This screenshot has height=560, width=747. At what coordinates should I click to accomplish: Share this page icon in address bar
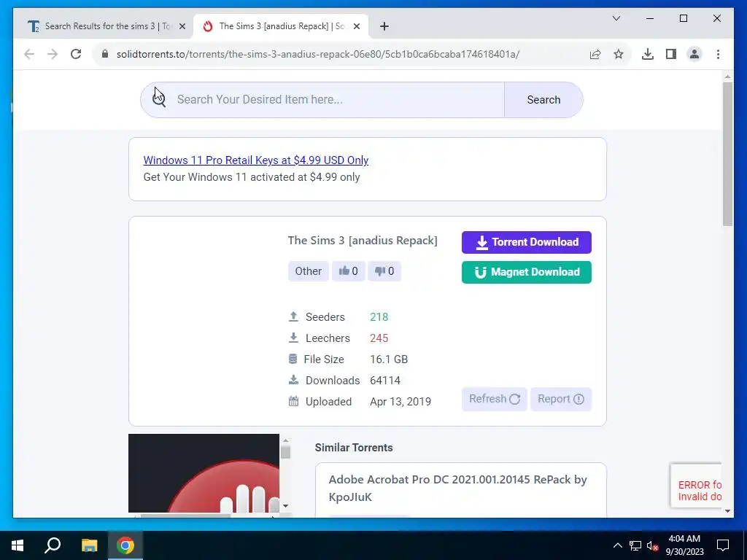tap(595, 54)
